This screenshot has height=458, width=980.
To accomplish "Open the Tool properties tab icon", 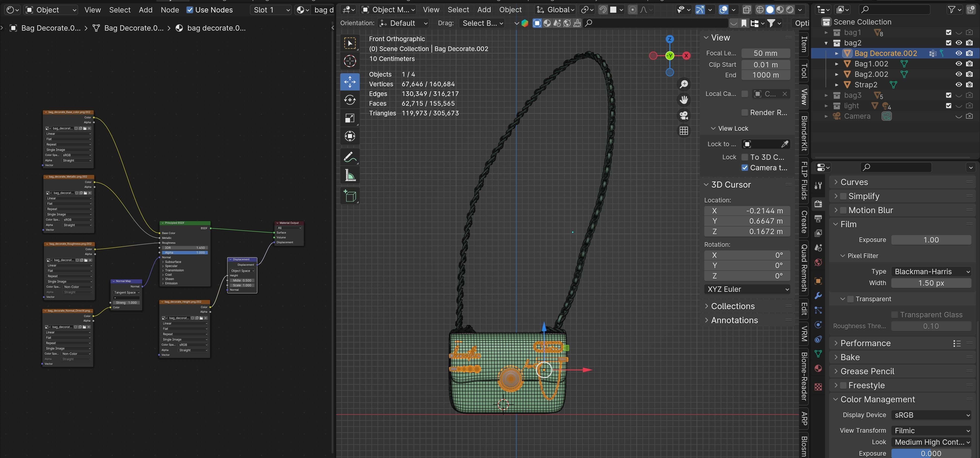I will [818, 185].
